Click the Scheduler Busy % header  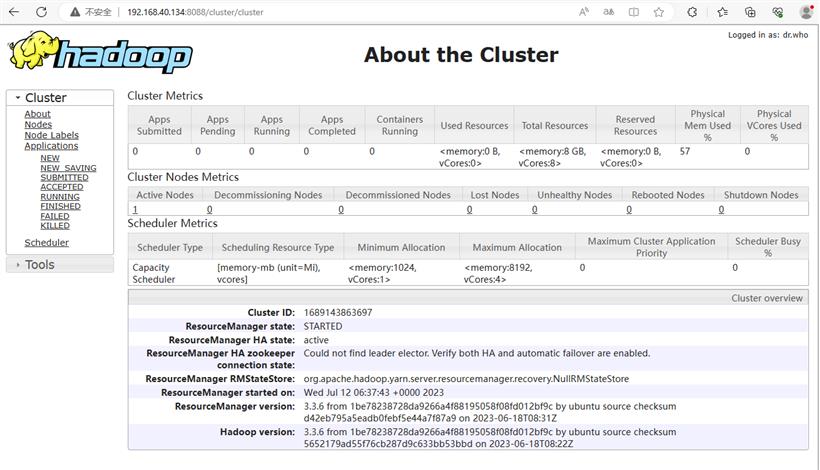pyautogui.click(x=768, y=247)
